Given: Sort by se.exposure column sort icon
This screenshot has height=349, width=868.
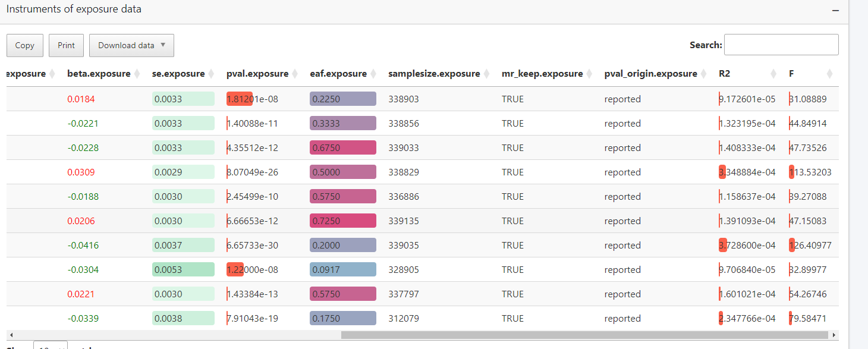Looking at the screenshot, I should tap(212, 74).
